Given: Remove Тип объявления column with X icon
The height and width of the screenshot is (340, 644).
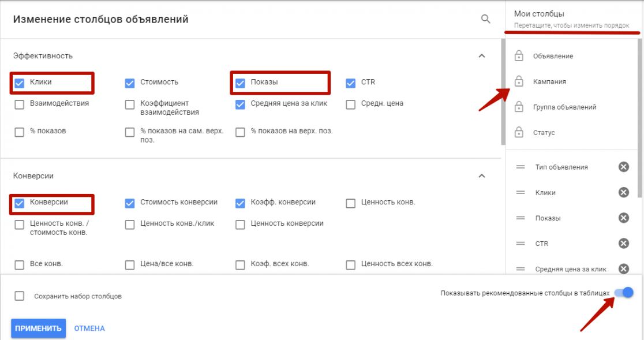Looking at the screenshot, I should coord(623,167).
